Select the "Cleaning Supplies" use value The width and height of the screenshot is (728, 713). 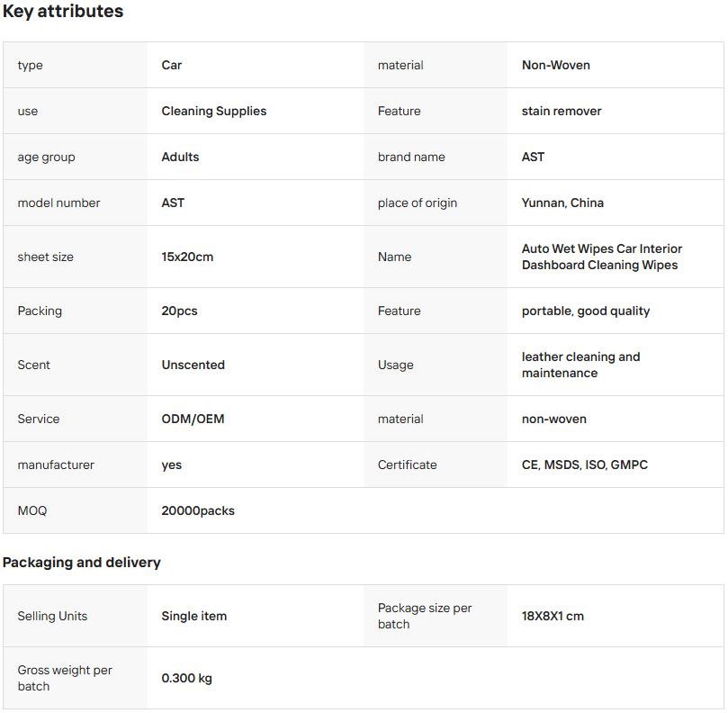coord(214,111)
